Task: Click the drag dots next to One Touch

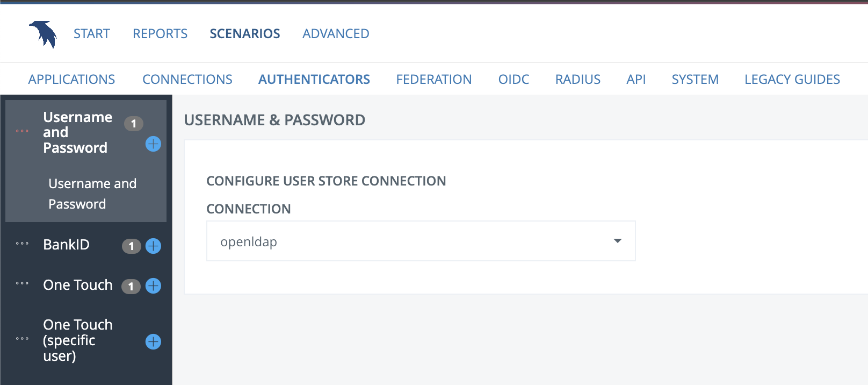Action: [21, 285]
